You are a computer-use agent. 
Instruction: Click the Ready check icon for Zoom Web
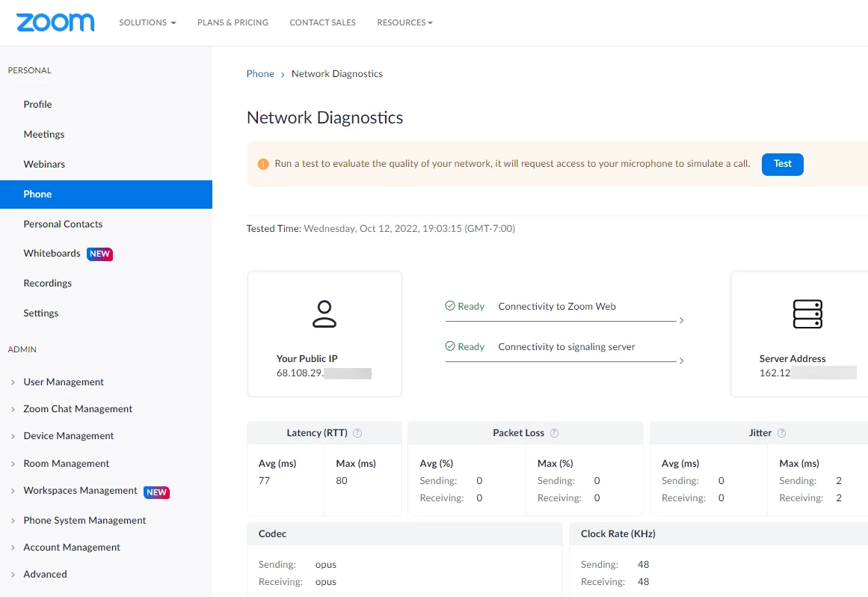pos(450,306)
